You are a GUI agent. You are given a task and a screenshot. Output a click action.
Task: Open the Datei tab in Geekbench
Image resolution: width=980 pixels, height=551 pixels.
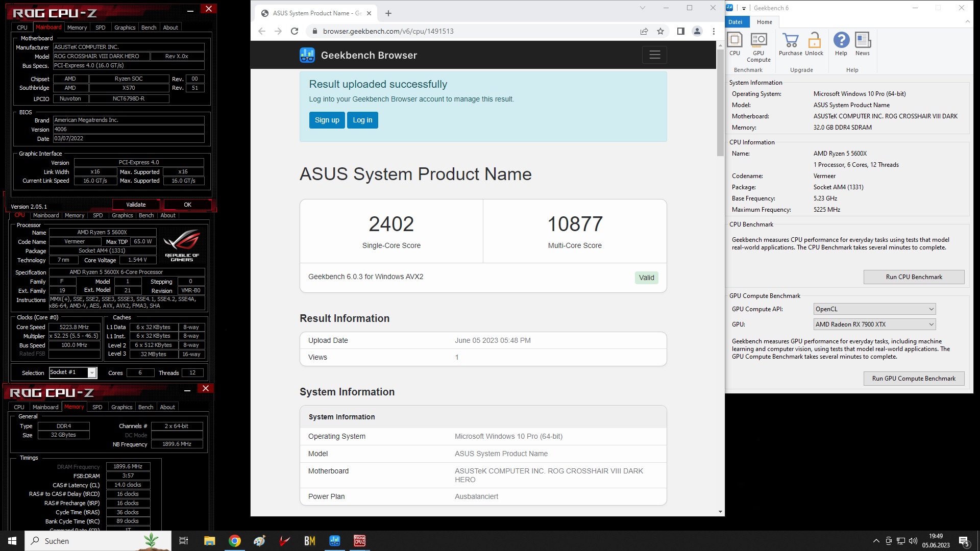pyautogui.click(x=736, y=22)
